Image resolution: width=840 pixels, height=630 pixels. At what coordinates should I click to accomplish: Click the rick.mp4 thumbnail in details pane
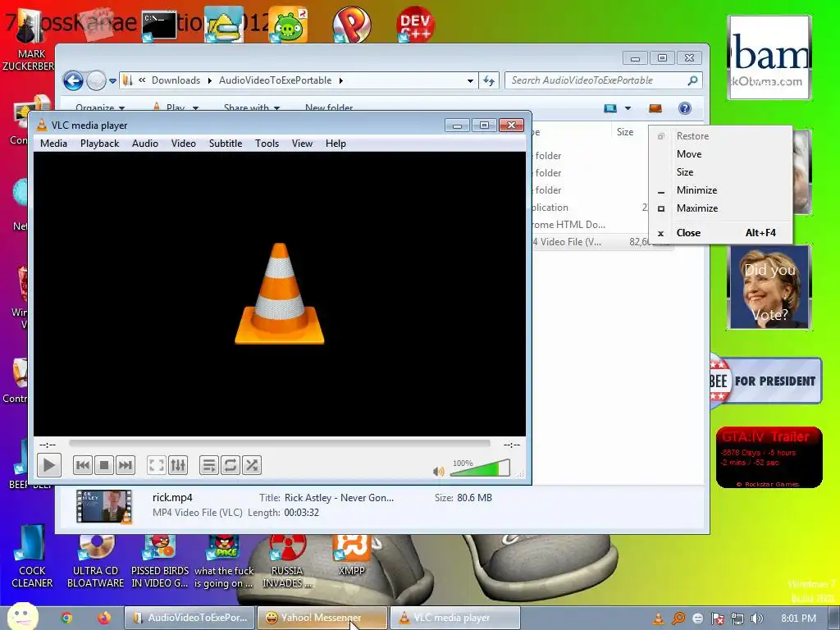click(104, 505)
